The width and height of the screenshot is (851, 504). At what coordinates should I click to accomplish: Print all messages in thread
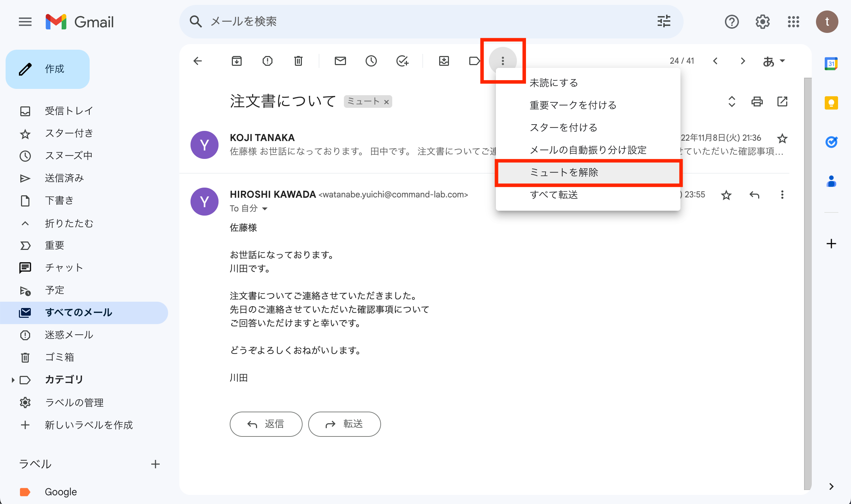[x=757, y=101]
